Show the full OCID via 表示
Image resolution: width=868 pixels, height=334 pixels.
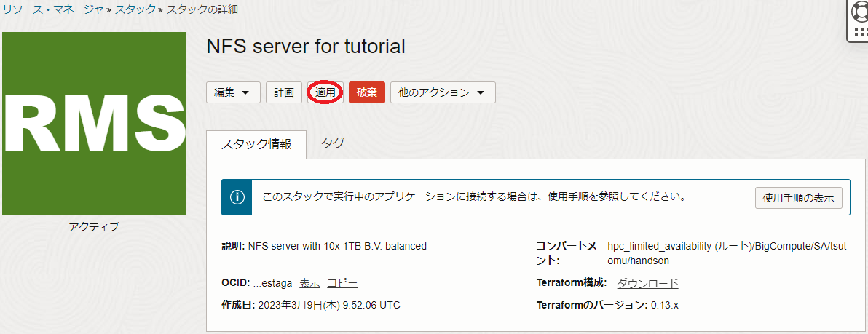309,283
